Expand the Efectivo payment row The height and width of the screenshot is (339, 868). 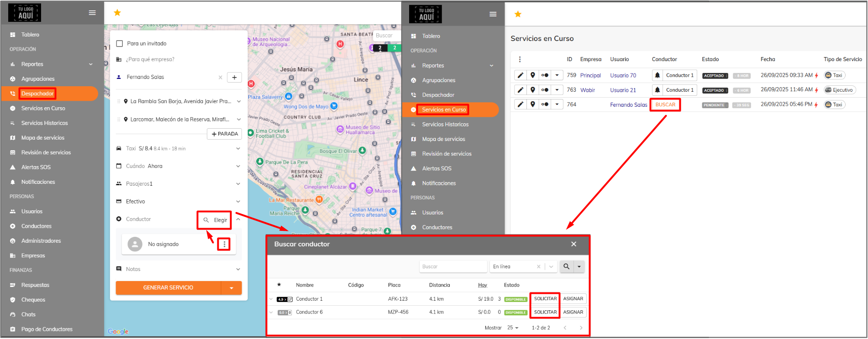tap(238, 202)
